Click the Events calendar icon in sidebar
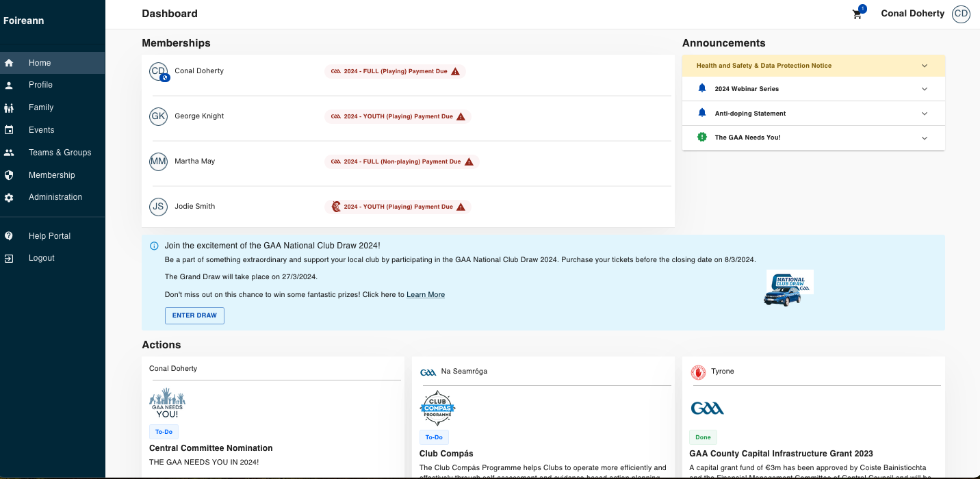This screenshot has width=980, height=479. (9, 130)
